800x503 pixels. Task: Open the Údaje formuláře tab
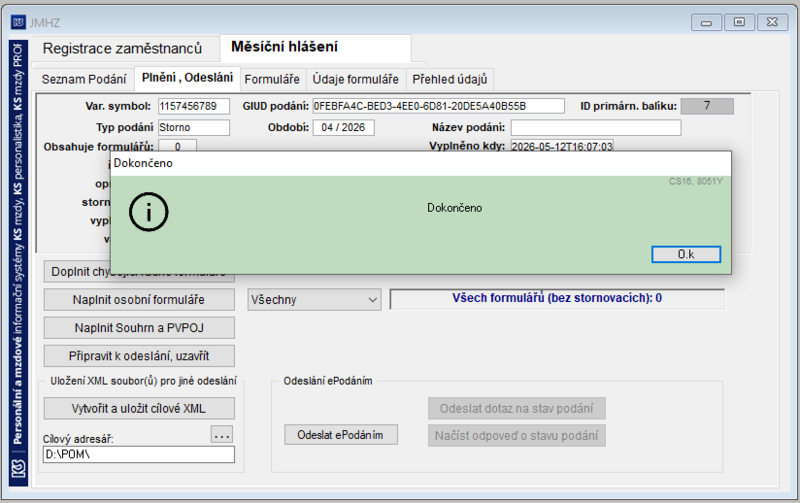pyautogui.click(x=356, y=80)
